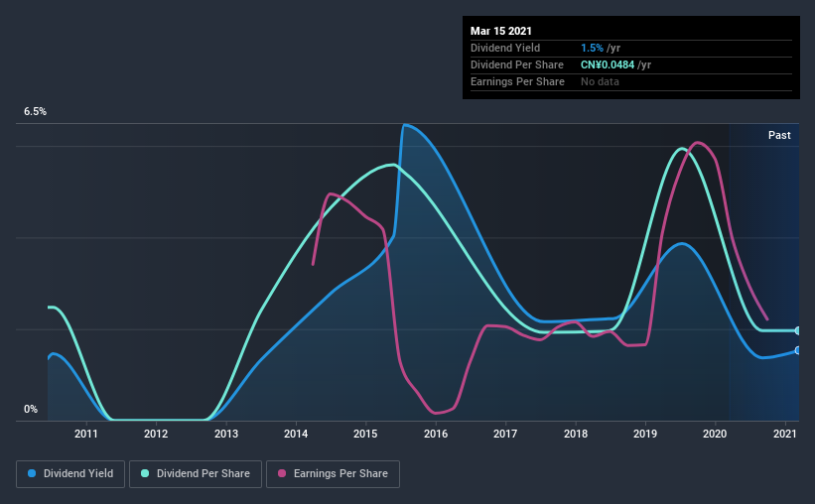Click the 6.5% y-axis label
Screen dimensions: 815x504
click(x=35, y=112)
